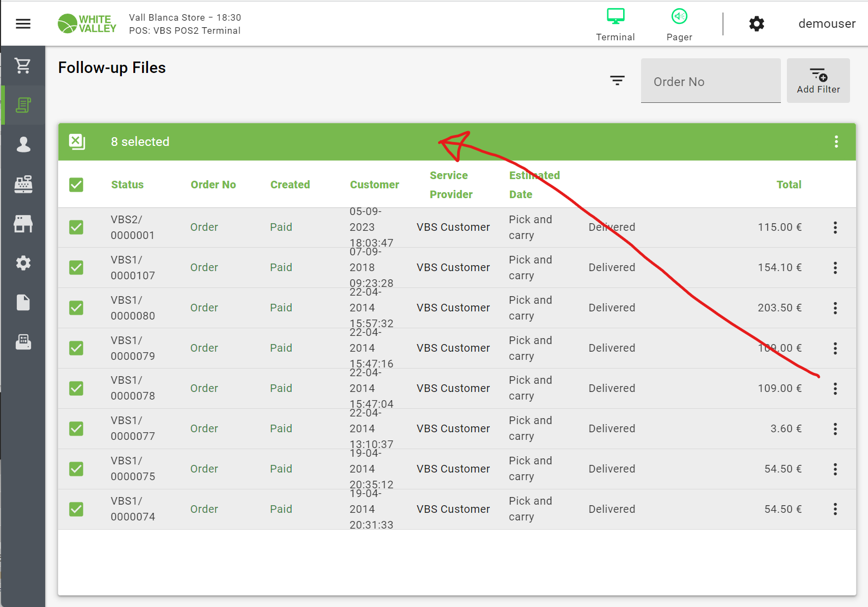Click the Terminal monitor icon

615,17
